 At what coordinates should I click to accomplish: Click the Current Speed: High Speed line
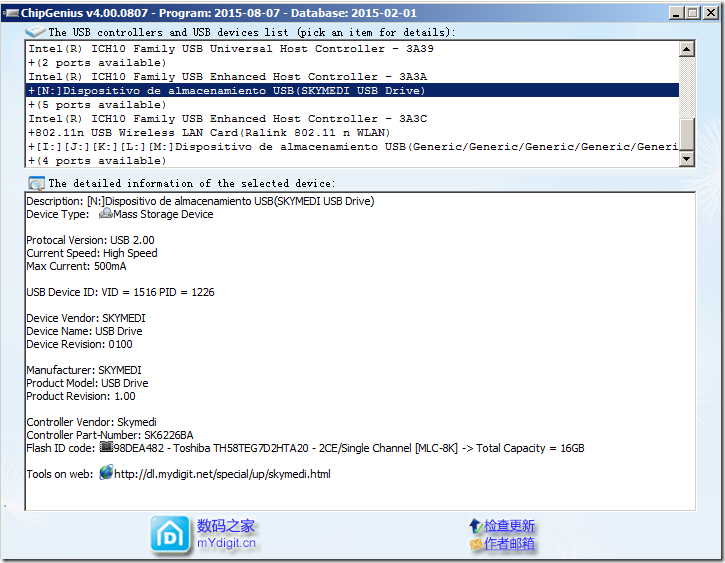click(92, 253)
